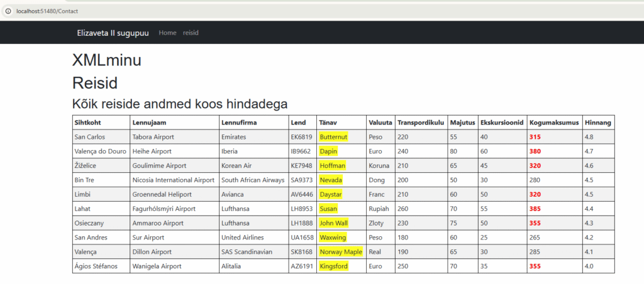Click the red total 385 value
Viewport: 644px width, 284px height.
[x=535, y=209]
